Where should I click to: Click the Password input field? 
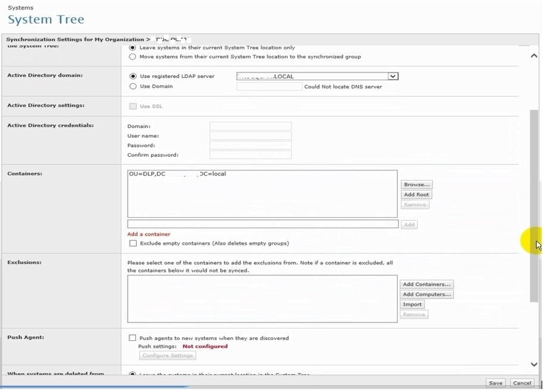point(250,146)
